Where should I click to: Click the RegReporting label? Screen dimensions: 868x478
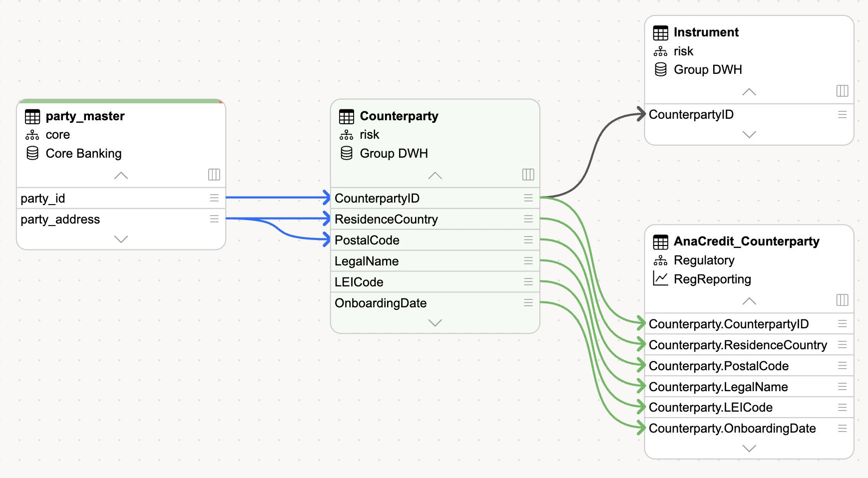pyautogui.click(x=712, y=279)
